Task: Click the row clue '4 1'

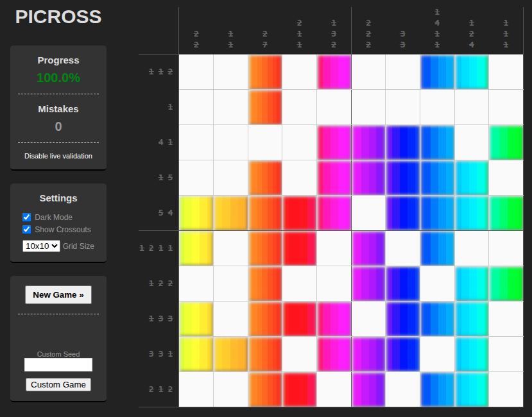Action: [166, 142]
